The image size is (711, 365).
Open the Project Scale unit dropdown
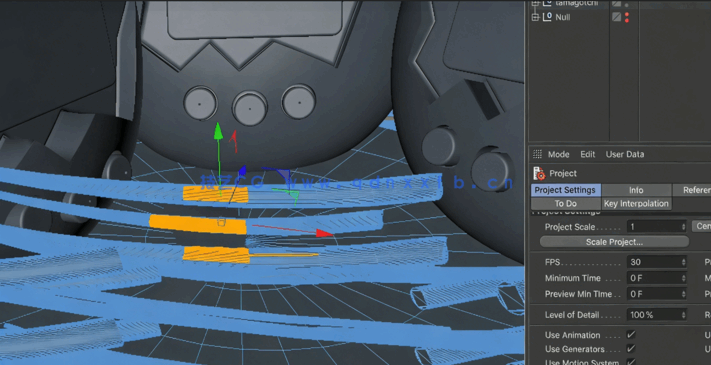pos(701,226)
